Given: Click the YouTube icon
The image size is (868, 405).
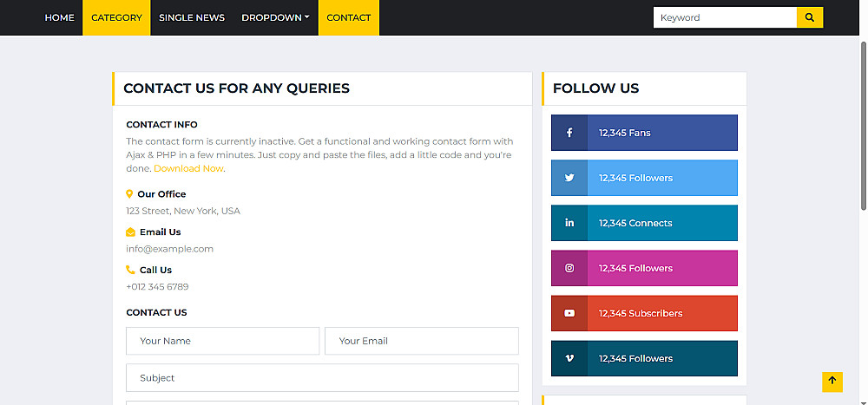Looking at the screenshot, I should 569,313.
